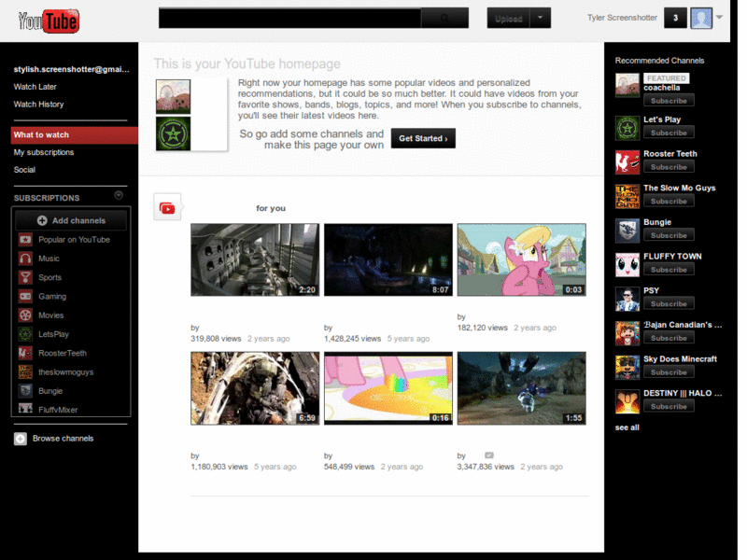This screenshot has width=747, height=560.
Task: Open the RoosterTeeth sidebar channel icon
Action: tap(25, 353)
